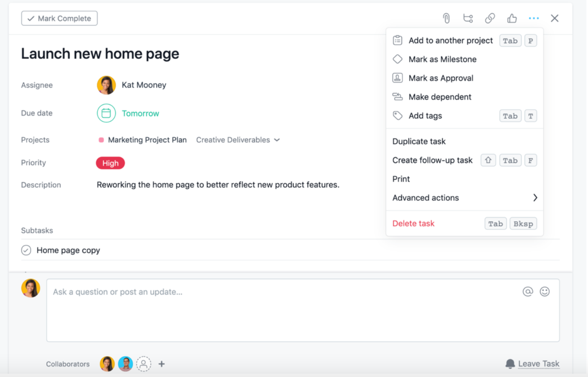Screen dimensions: 588x377
Task: Click the Mark Complete button
Action: pos(59,18)
